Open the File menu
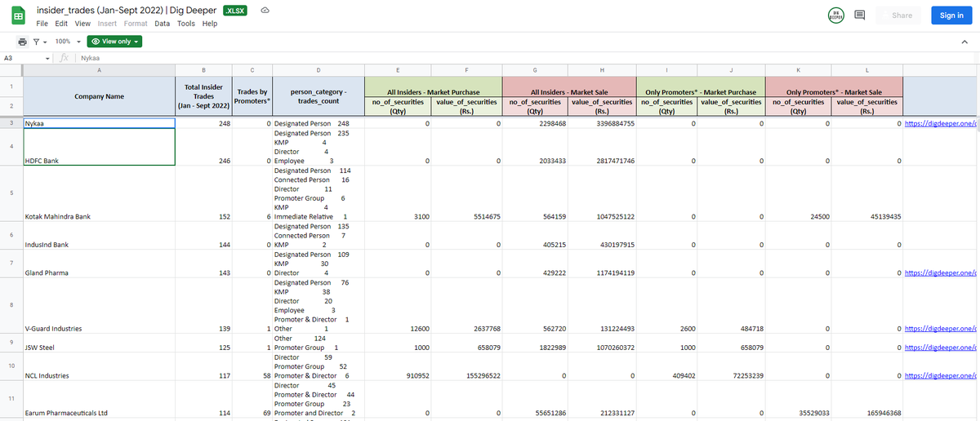Screen dimensions: 980x421 coord(44,24)
